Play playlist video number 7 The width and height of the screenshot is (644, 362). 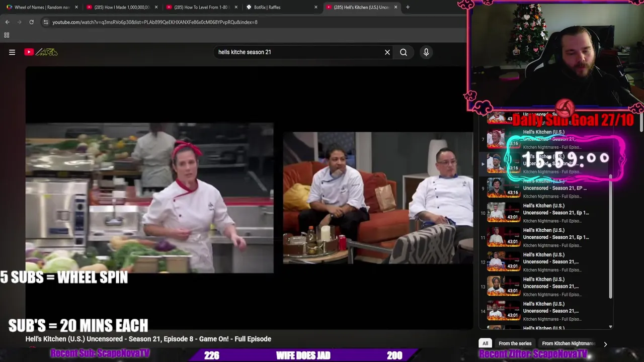pyautogui.click(x=546, y=139)
